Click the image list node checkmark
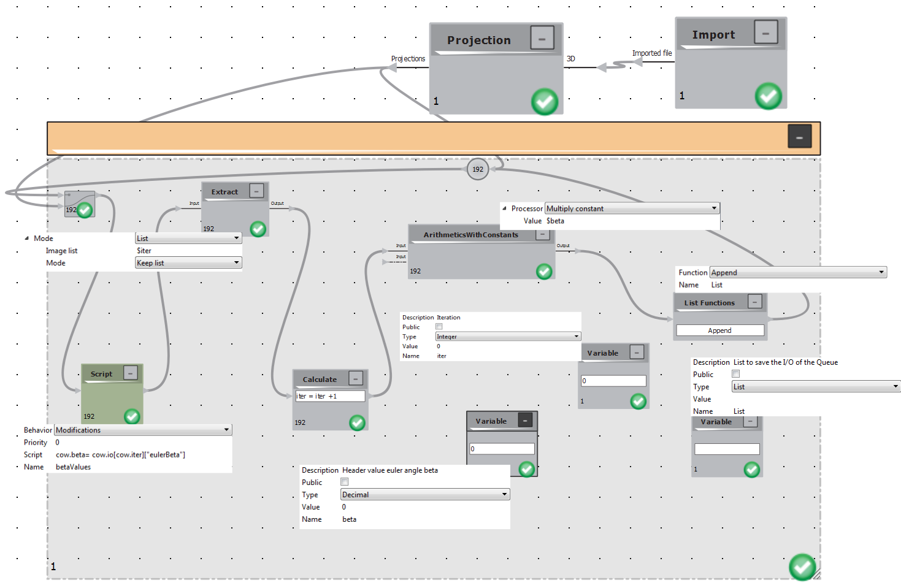 (x=85, y=210)
